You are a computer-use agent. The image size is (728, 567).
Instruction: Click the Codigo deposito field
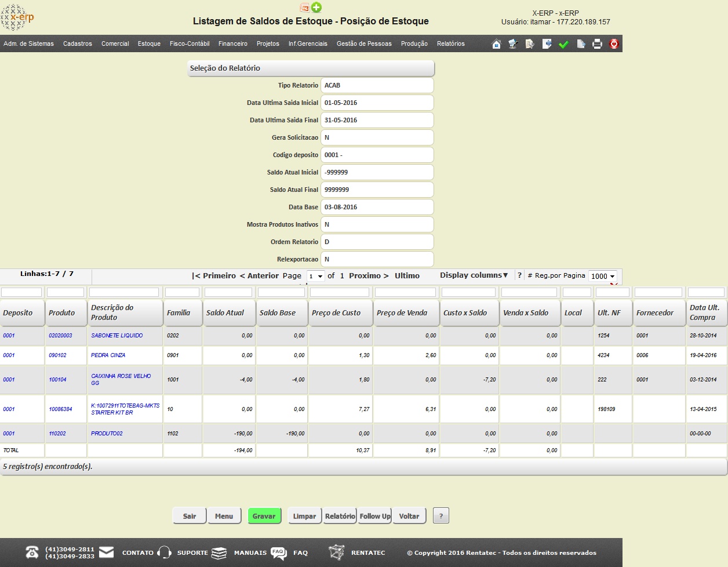(x=377, y=155)
